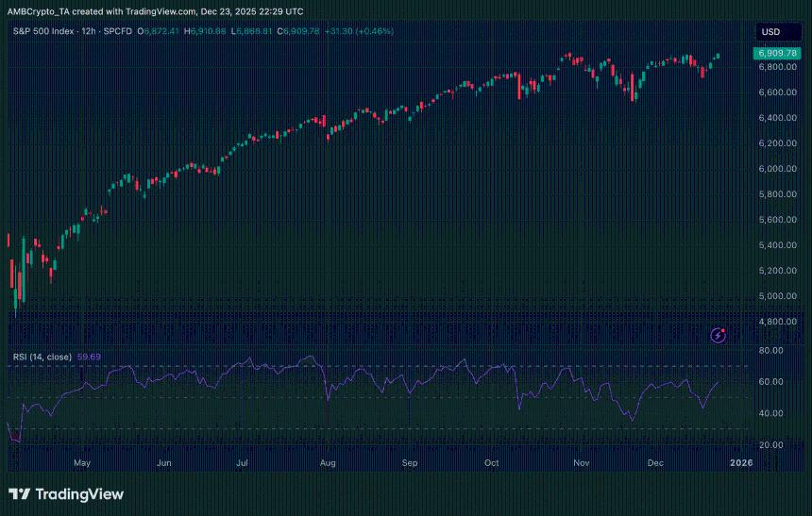Click the RSI 80.00 scale label
This screenshot has height=516, width=812.
click(x=769, y=350)
